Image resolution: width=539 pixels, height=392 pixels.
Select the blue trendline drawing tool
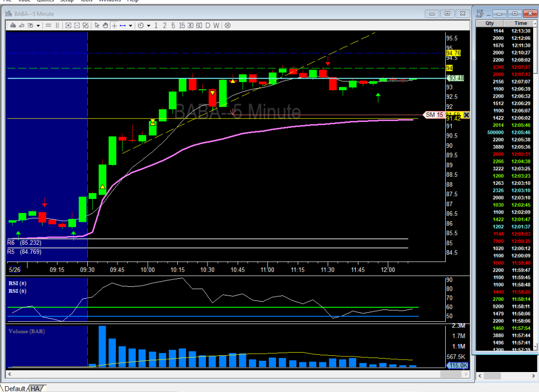click(123, 25)
